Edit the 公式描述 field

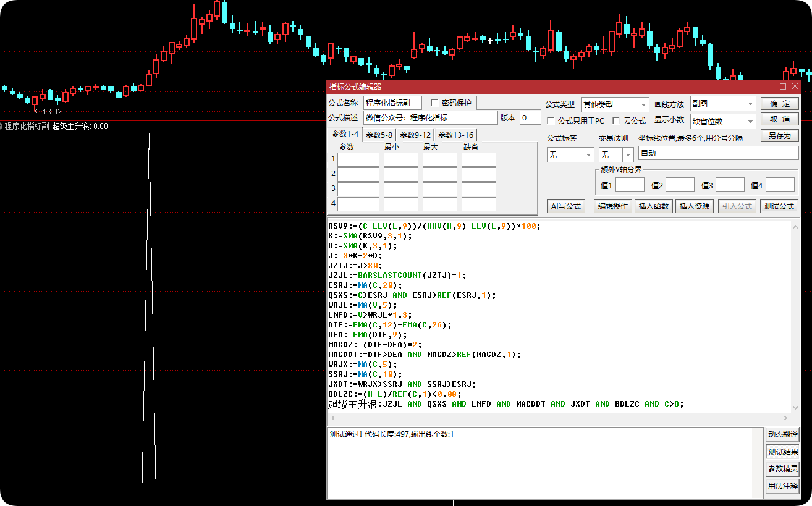430,118
